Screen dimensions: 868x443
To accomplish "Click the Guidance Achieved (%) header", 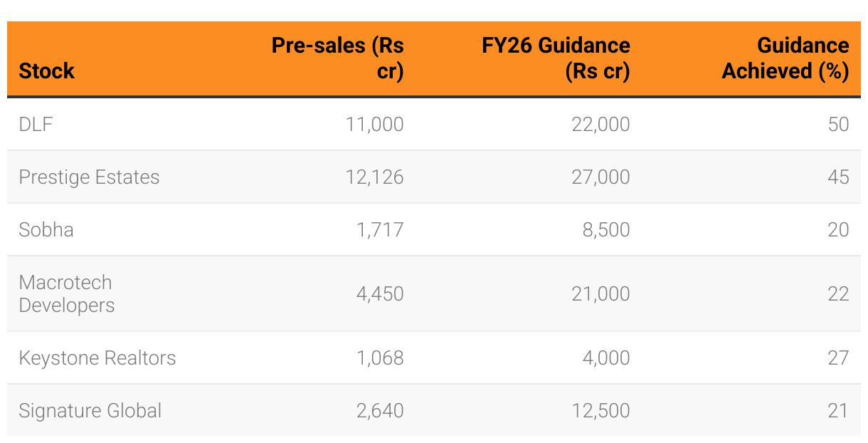I will [x=785, y=58].
